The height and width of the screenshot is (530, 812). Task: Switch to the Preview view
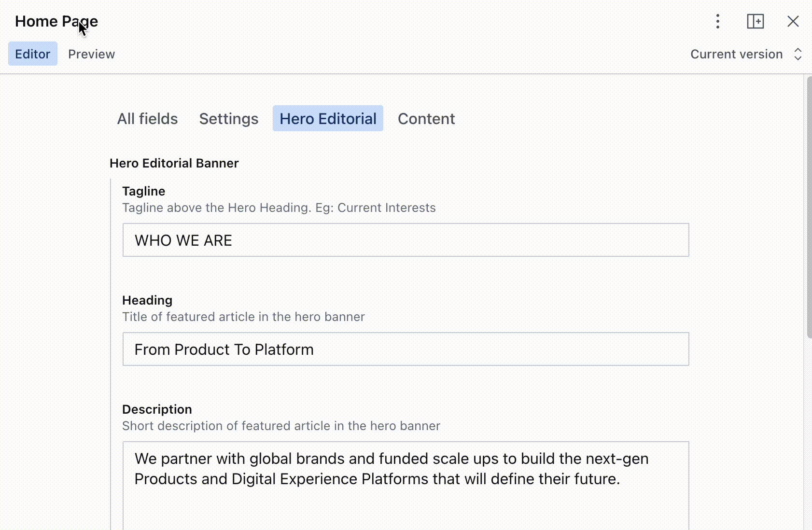pyautogui.click(x=91, y=54)
